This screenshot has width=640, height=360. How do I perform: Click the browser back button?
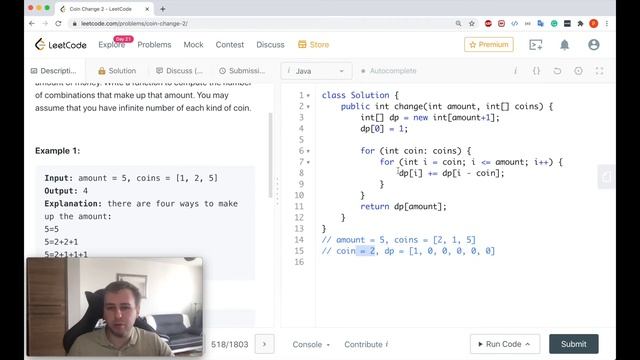[32, 24]
